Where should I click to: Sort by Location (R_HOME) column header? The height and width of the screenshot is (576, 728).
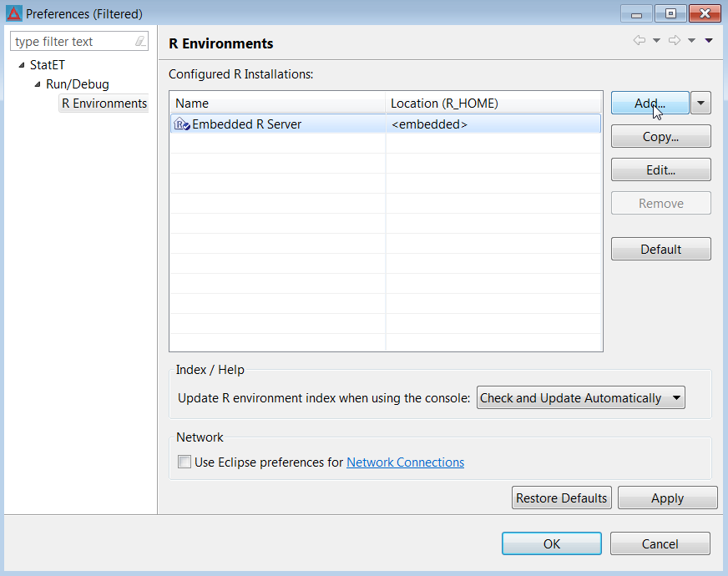[493, 103]
